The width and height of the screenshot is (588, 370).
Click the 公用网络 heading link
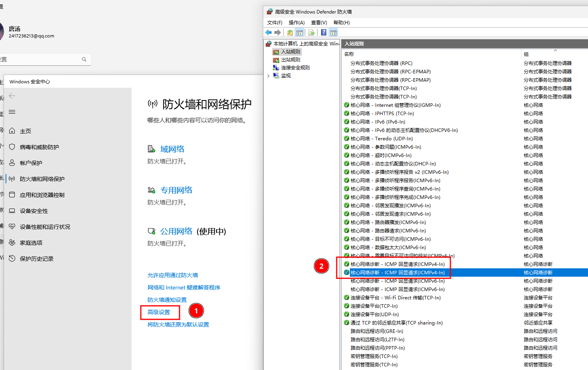pos(176,231)
